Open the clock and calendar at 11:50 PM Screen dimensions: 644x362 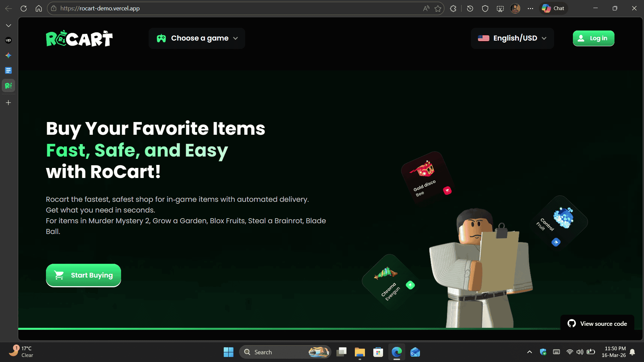(x=613, y=352)
